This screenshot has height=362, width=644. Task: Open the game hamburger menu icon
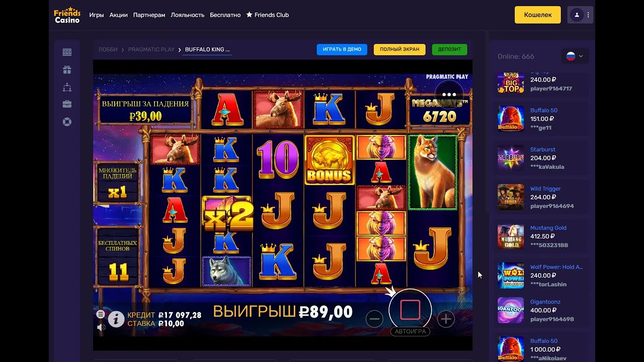tap(101, 314)
